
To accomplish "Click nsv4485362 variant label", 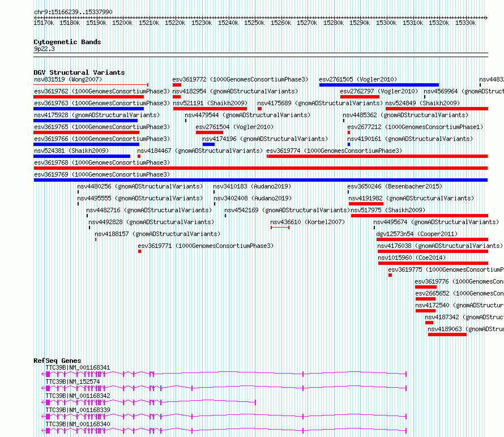I will 405,115.
